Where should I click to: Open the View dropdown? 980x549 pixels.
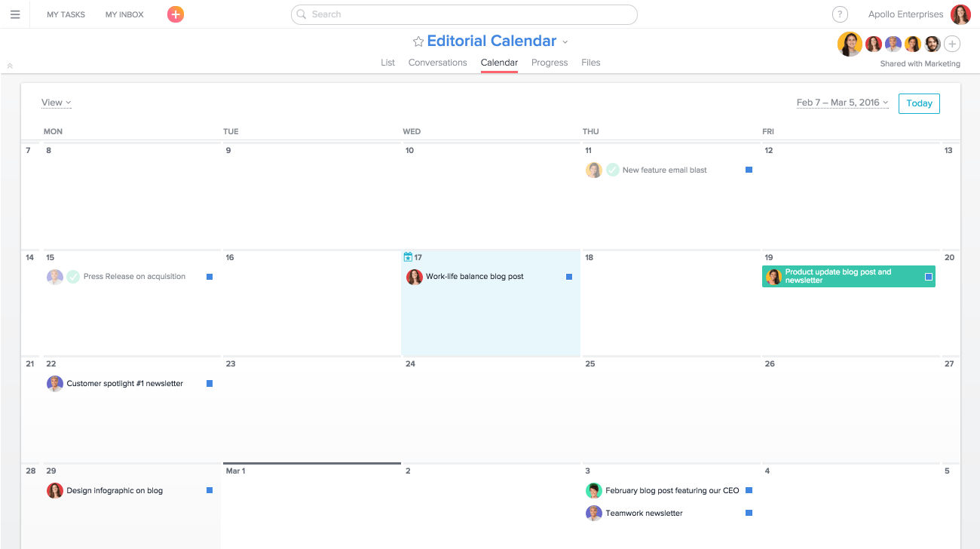click(56, 102)
